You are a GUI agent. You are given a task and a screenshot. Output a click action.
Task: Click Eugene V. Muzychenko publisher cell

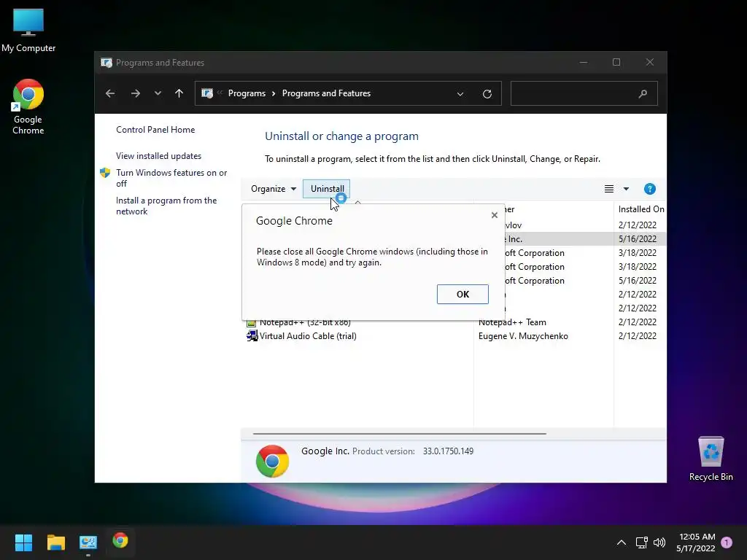523,336
